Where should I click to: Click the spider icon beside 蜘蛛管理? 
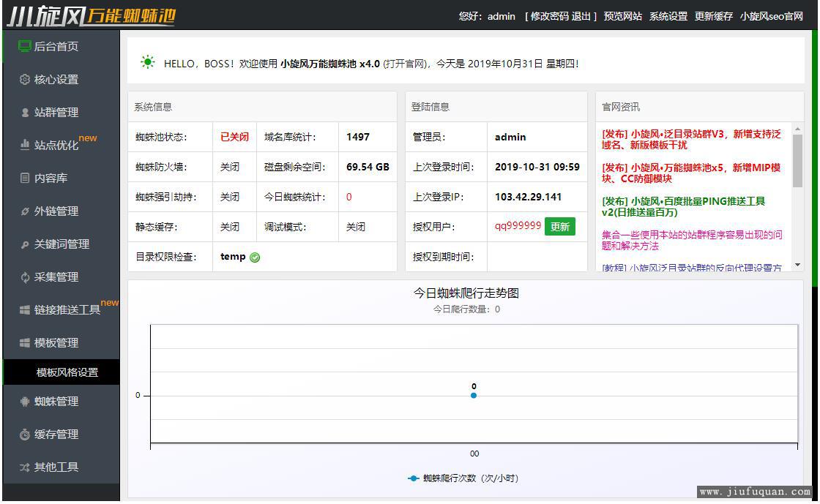click(x=25, y=401)
